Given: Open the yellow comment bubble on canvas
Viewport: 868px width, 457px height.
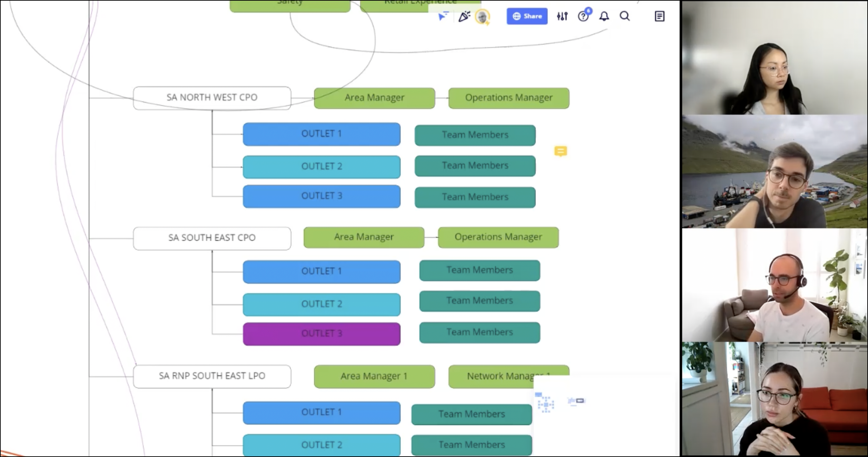Looking at the screenshot, I should click(560, 151).
